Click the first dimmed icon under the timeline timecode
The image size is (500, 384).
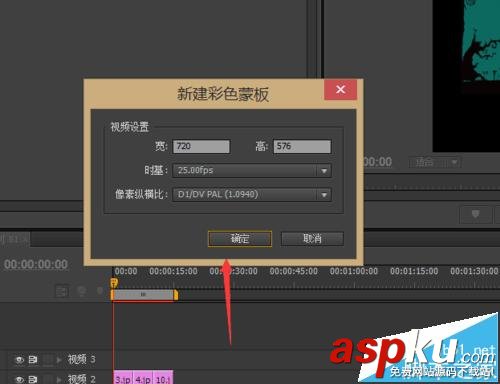[62, 291]
